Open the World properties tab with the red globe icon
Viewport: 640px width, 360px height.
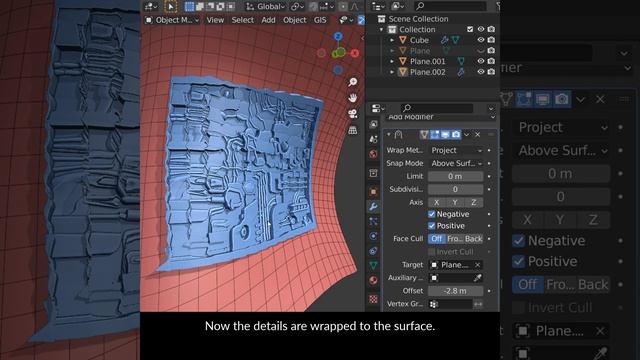tap(373, 154)
